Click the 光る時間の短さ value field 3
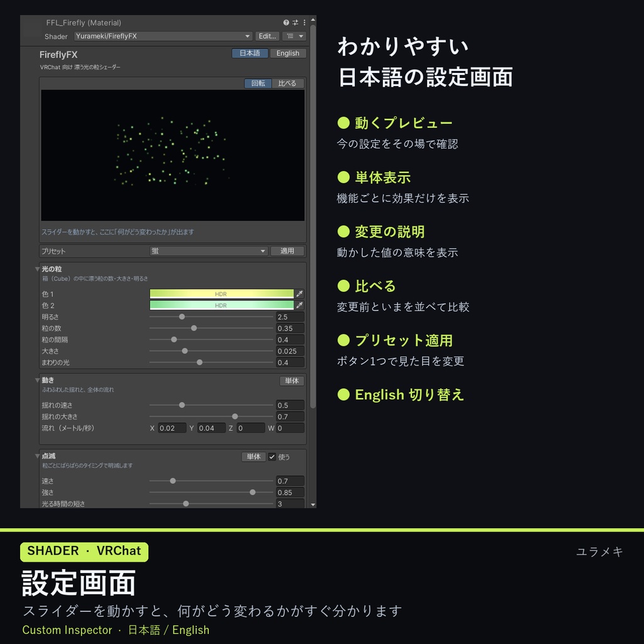 click(290, 504)
